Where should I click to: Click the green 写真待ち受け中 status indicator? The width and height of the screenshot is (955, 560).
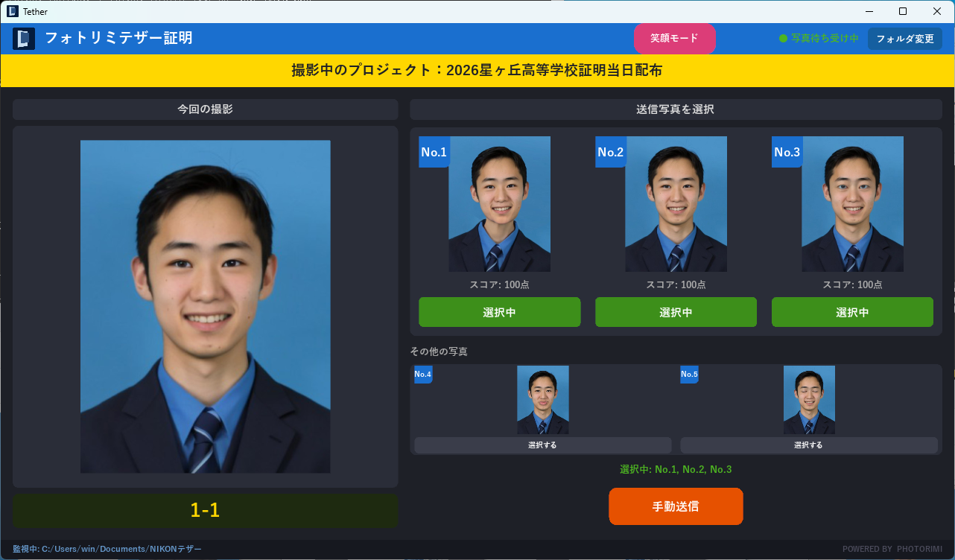click(x=819, y=38)
